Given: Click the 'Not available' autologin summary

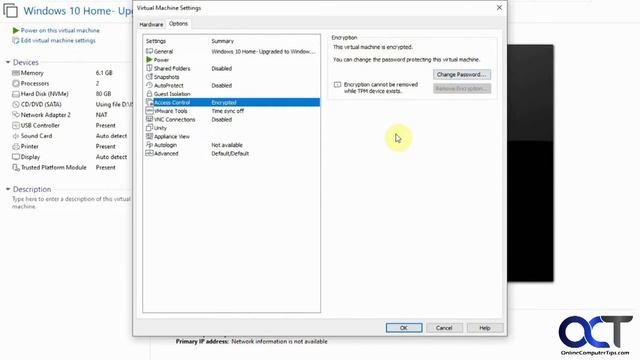Looking at the screenshot, I should tap(227, 145).
